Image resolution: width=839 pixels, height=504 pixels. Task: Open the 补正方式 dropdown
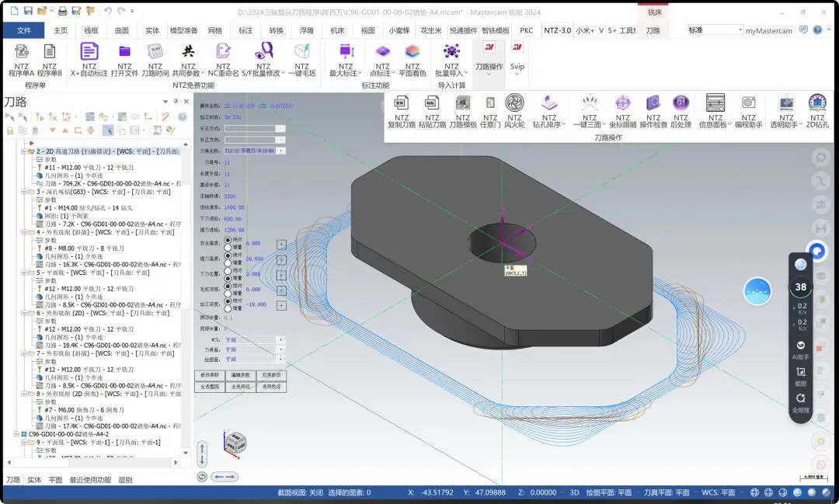[280, 128]
